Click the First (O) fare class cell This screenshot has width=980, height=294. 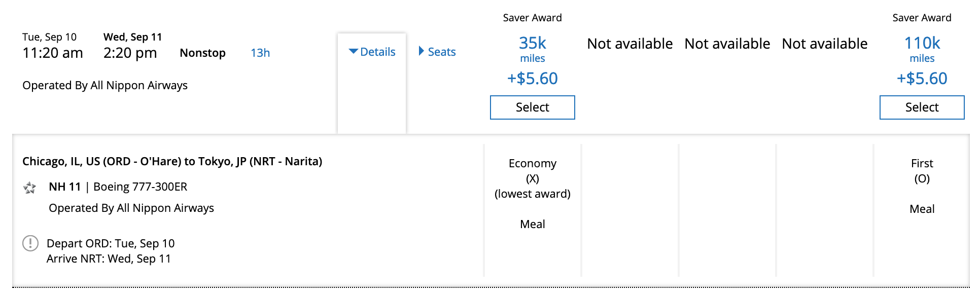click(x=922, y=171)
